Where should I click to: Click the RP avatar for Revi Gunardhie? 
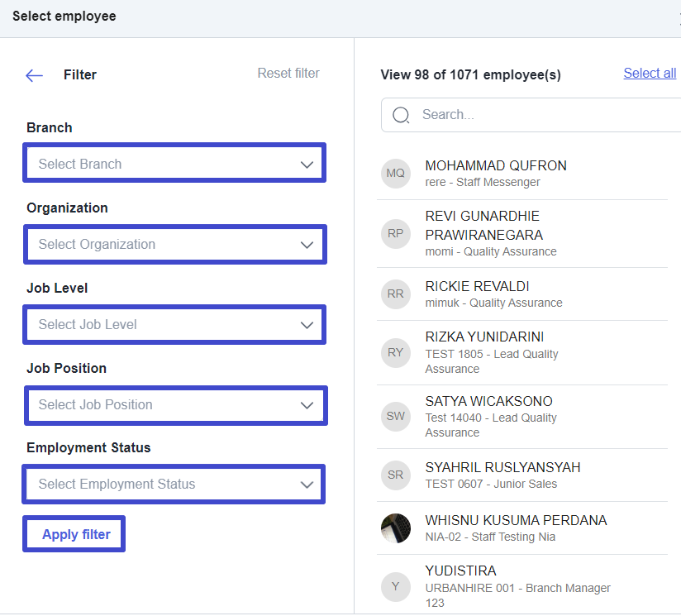pos(396,234)
